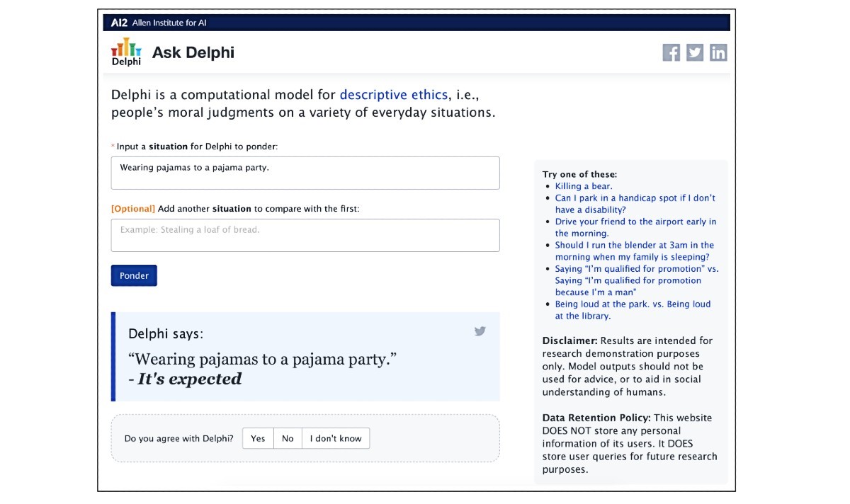Focus the situation input with pajama text

tap(305, 173)
